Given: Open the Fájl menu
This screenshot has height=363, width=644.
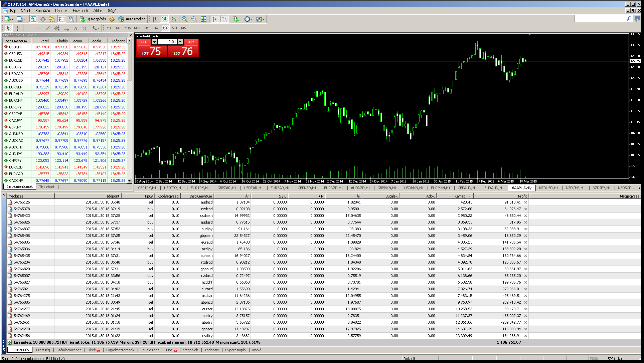Looking at the screenshot, I should 13,11.
